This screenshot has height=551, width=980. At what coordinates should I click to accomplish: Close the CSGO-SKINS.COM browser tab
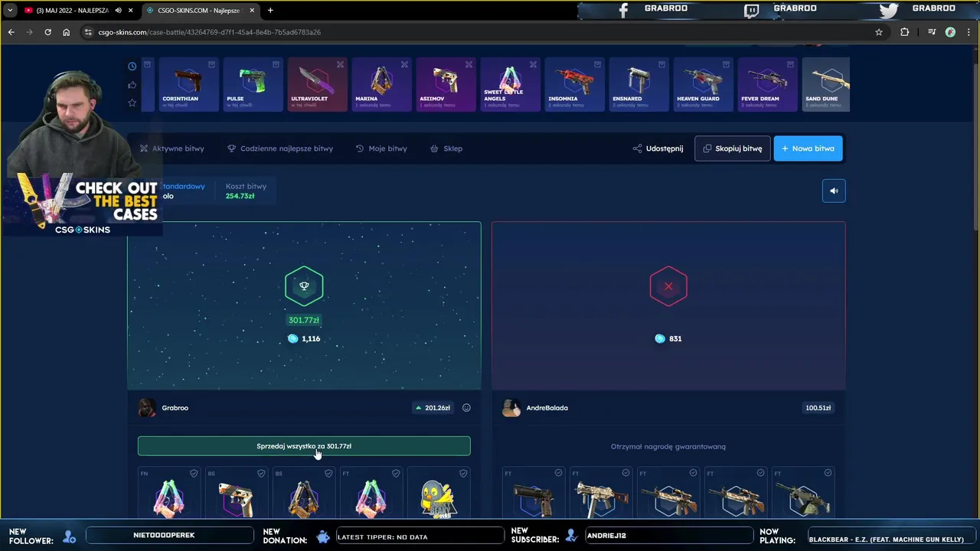click(x=252, y=10)
